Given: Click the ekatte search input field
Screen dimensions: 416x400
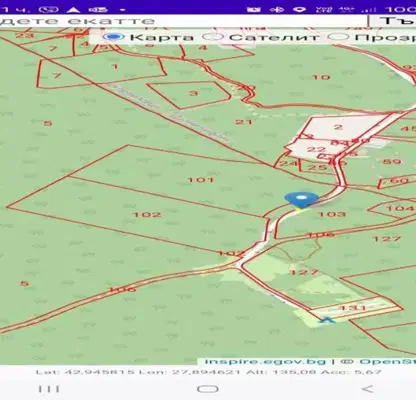Looking at the screenshot, I should 183,21.
